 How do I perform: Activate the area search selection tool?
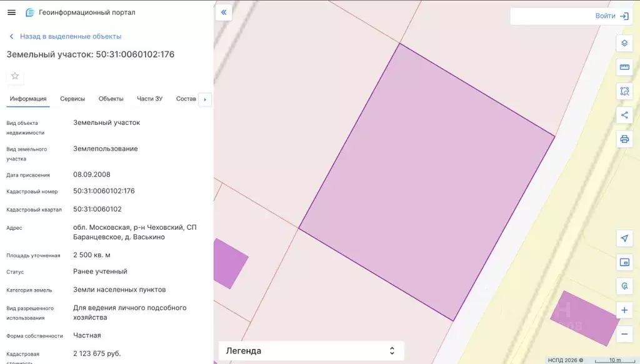[624, 91]
